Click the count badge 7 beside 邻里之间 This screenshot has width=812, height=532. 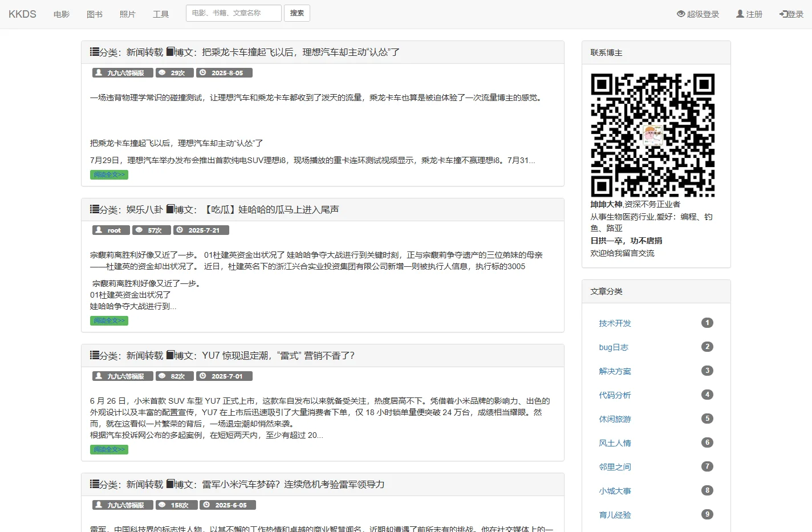[x=707, y=466]
